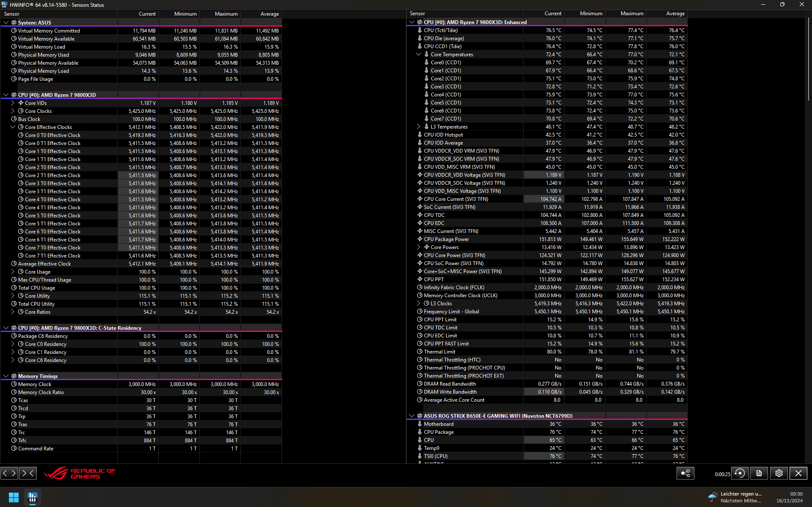Expand the Core Powers entry
812x507 pixels.
point(418,247)
